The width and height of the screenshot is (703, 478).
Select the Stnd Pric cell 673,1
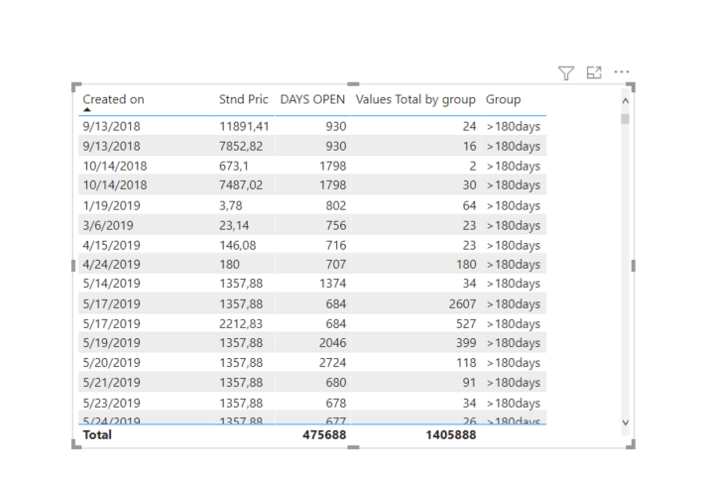coord(234,166)
